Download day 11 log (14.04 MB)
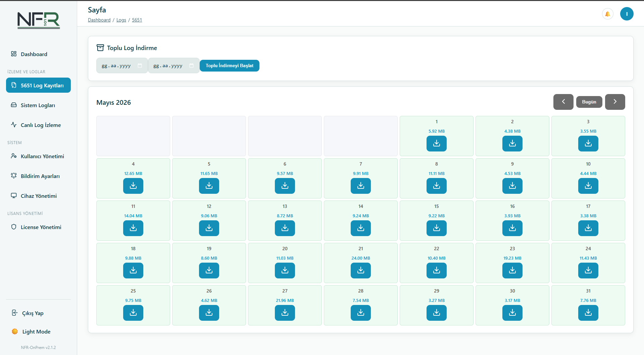 [133, 228]
